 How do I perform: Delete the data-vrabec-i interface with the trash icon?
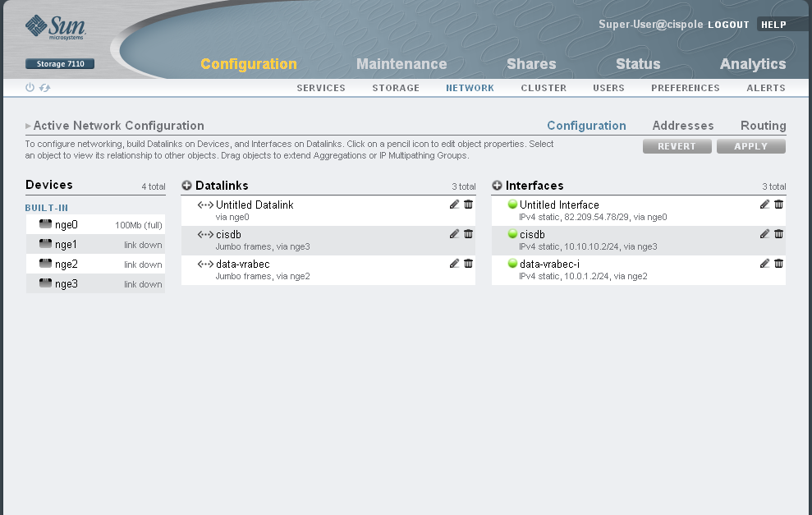[x=778, y=263]
